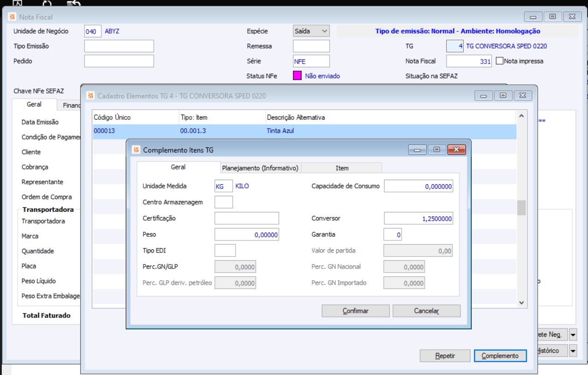Switch to the Geral tab in Complemento Itens TG

pyautogui.click(x=178, y=167)
